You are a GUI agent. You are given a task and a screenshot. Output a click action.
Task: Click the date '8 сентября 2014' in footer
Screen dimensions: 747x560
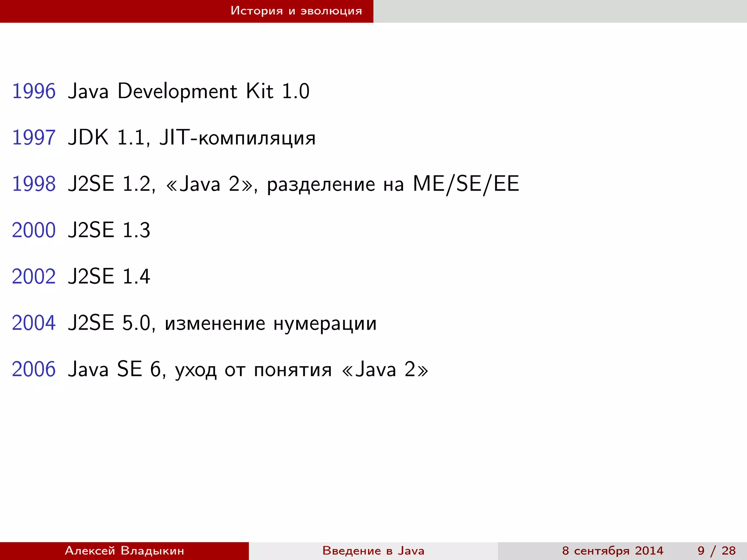click(x=612, y=551)
